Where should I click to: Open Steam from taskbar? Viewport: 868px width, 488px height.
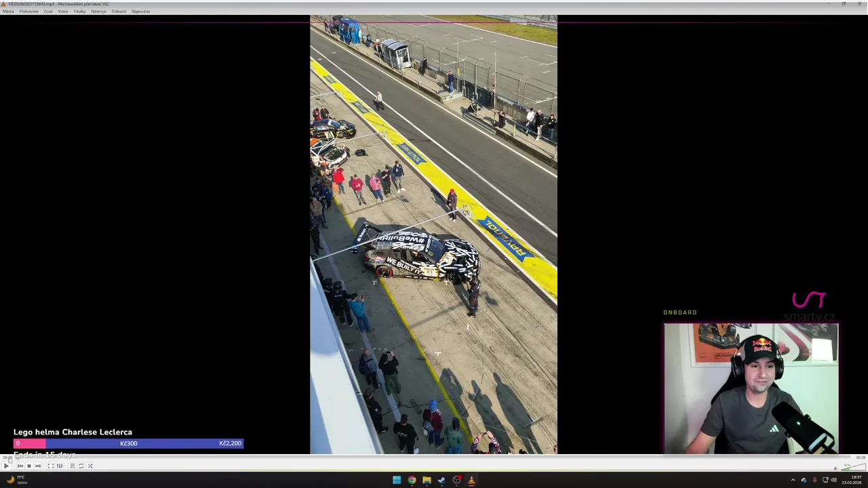441,480
